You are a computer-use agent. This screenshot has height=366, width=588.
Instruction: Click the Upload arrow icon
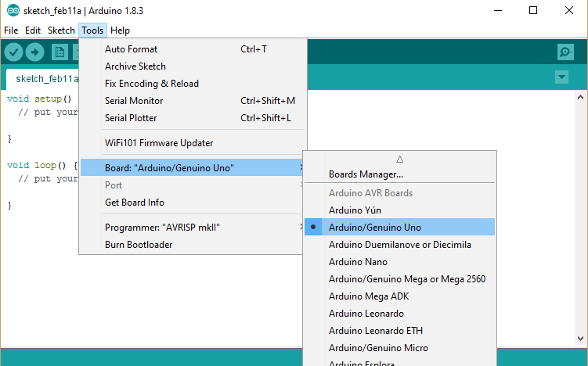35,52
